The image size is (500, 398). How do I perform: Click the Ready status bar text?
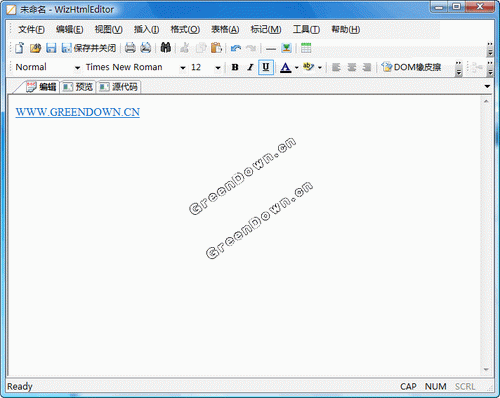(20, 387)
